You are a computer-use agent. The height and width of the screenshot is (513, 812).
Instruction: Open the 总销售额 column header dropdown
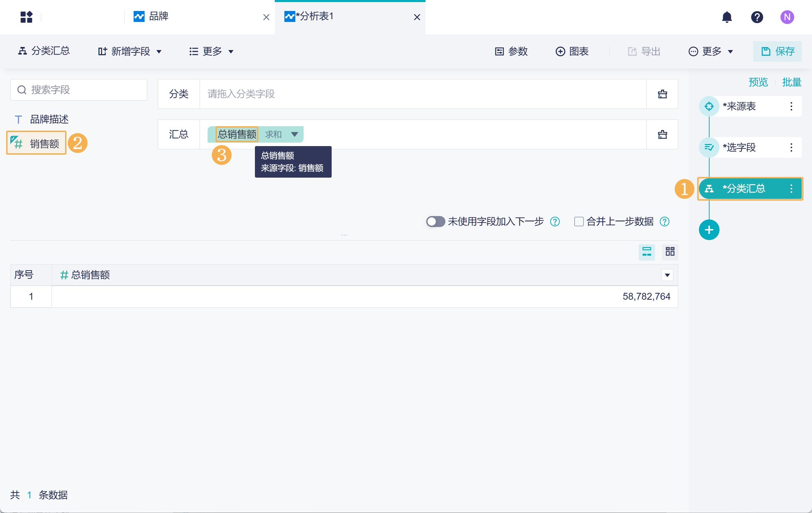pyautogui.click(x=667, y=275)
